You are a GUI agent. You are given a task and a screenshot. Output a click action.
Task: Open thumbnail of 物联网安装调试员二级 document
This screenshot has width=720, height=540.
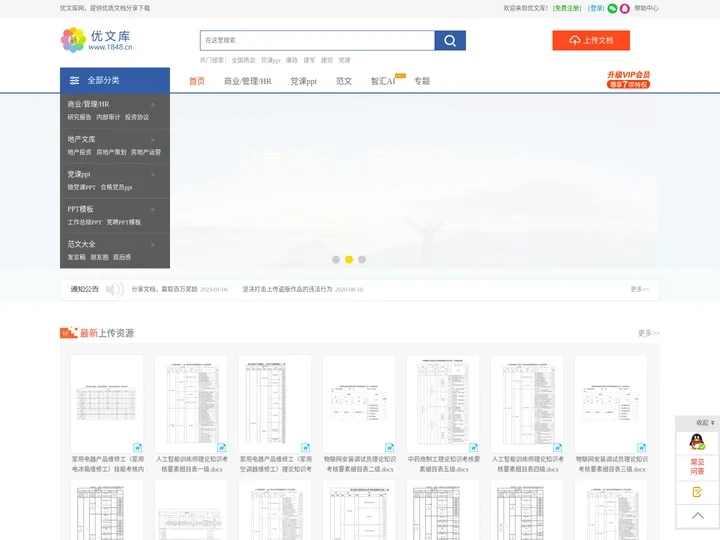(359, 404)
